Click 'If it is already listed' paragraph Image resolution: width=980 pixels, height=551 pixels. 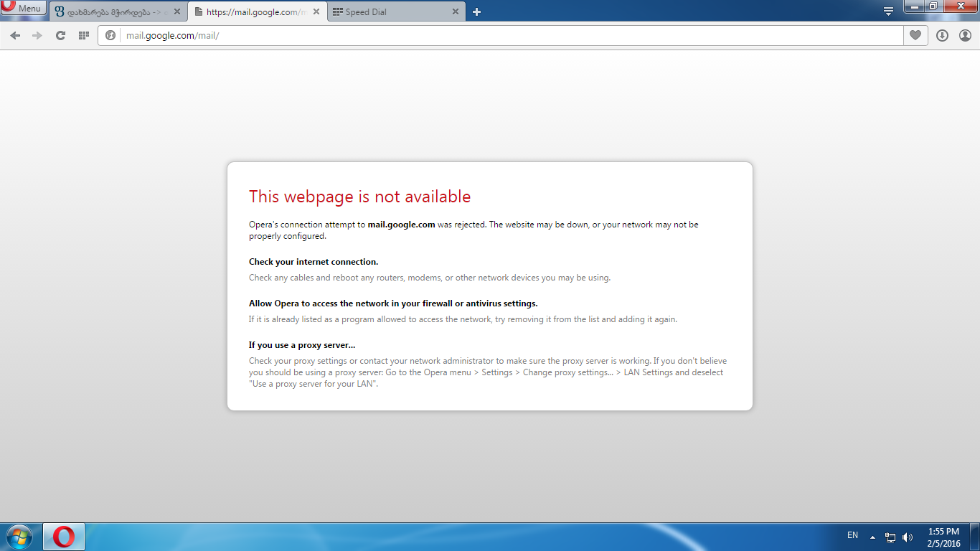coord(463,319)
